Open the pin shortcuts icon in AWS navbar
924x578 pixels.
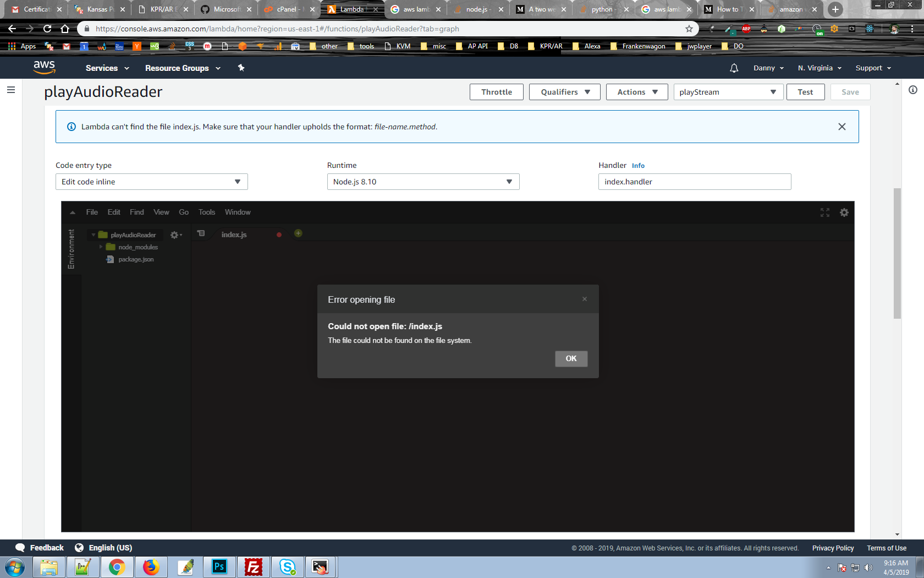241,68
